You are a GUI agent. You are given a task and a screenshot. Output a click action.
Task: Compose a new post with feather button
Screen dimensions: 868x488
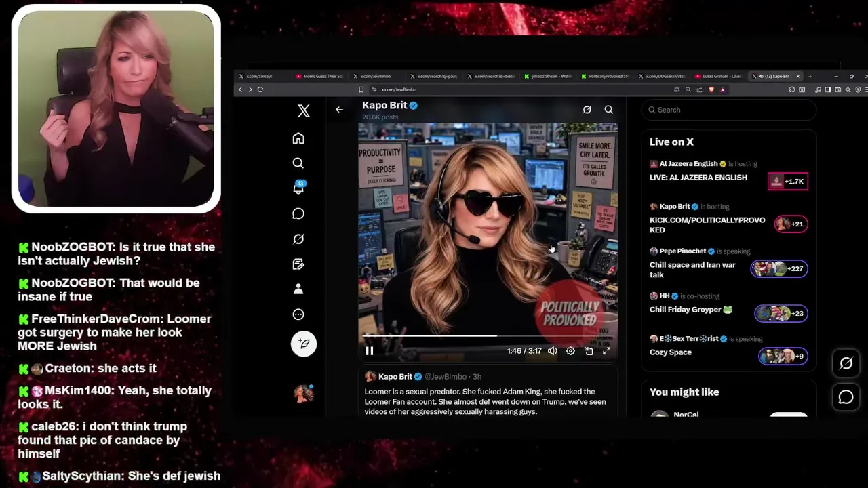pyautogui.click(x=304, y=344)
